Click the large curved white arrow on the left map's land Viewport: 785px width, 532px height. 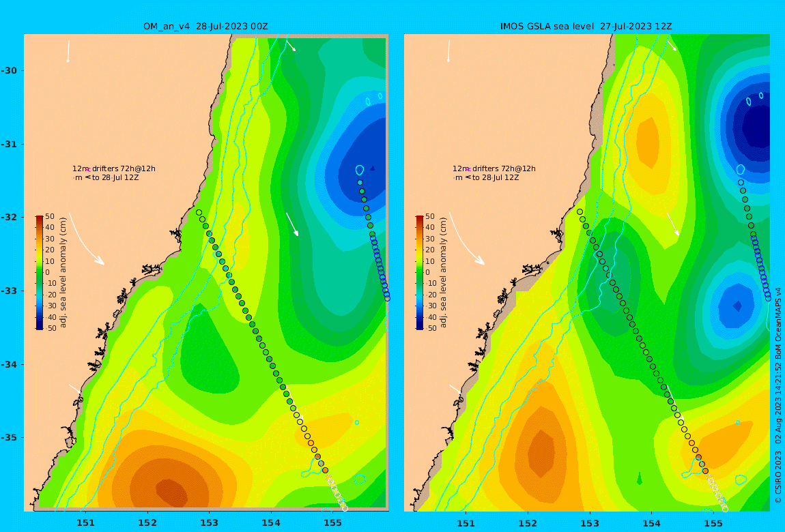(x=85, y=239)
